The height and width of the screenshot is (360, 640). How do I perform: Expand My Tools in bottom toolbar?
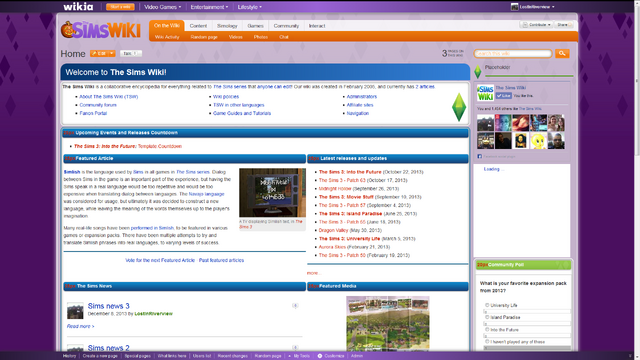(299, 356)
